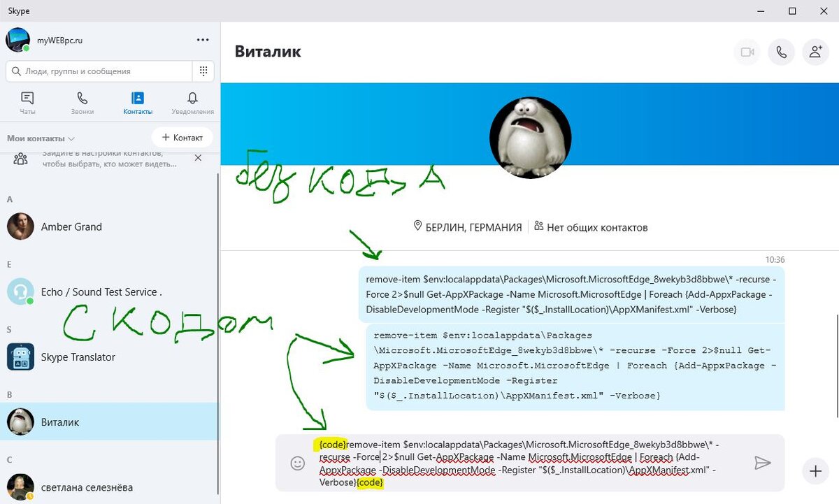The image size is (839, 504).
Task: Open the three-dots more options menu
Action: tap(203, 41)
